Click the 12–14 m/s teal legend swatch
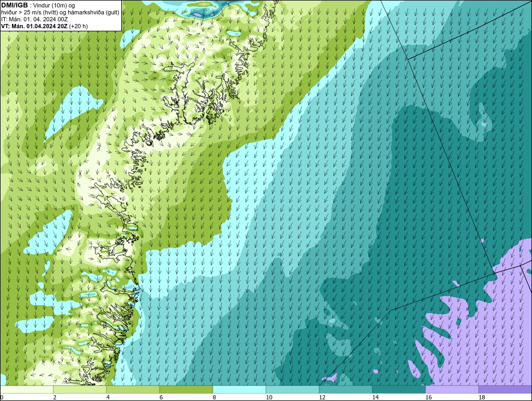The height and width of the screenshot is (401, 532). click(x=345, y=389)
